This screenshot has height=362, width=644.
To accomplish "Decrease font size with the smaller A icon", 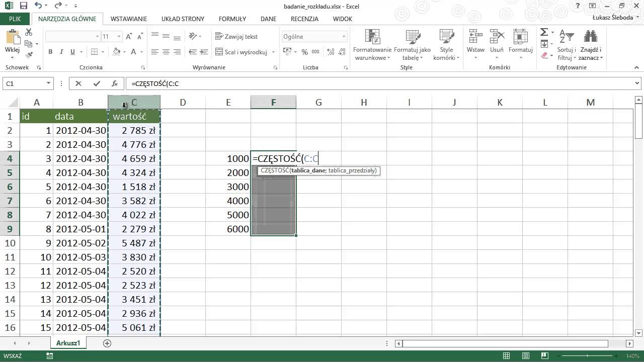I will (140, 37).
